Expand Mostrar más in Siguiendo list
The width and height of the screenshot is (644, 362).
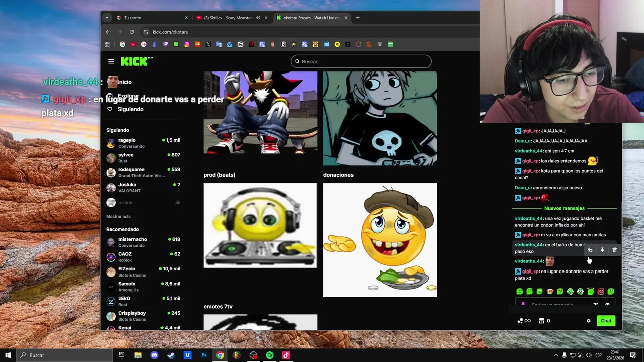pos(118,216)
